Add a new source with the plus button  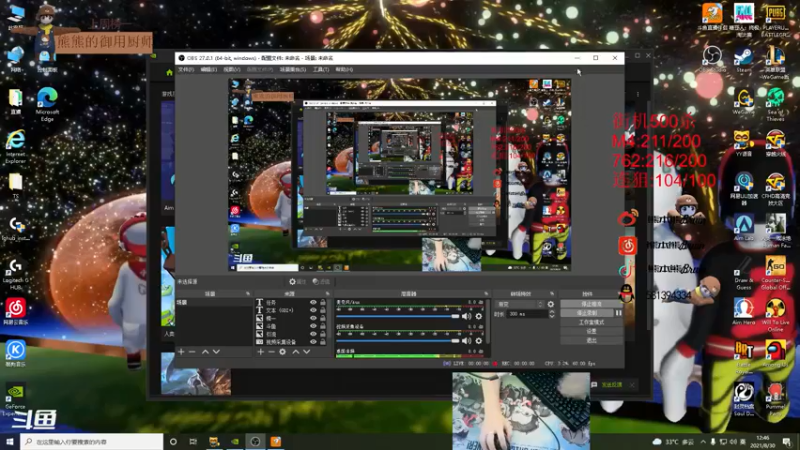(x=261, y=352)
